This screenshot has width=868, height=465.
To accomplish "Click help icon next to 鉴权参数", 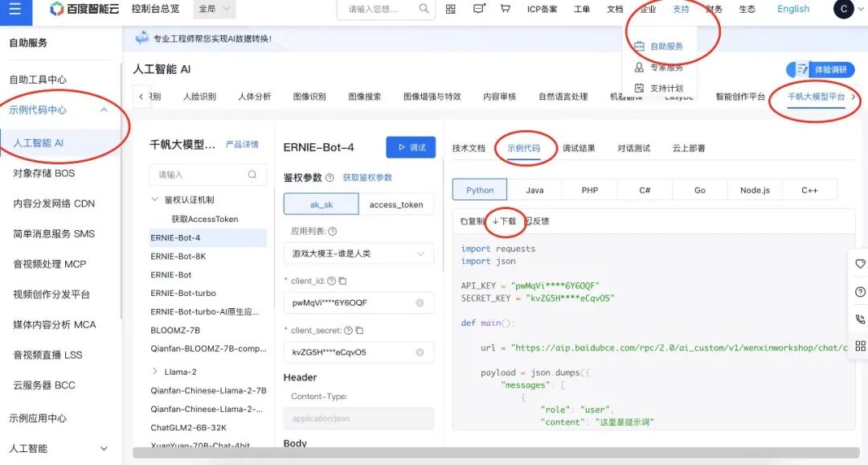I will [x=330, y=178].
